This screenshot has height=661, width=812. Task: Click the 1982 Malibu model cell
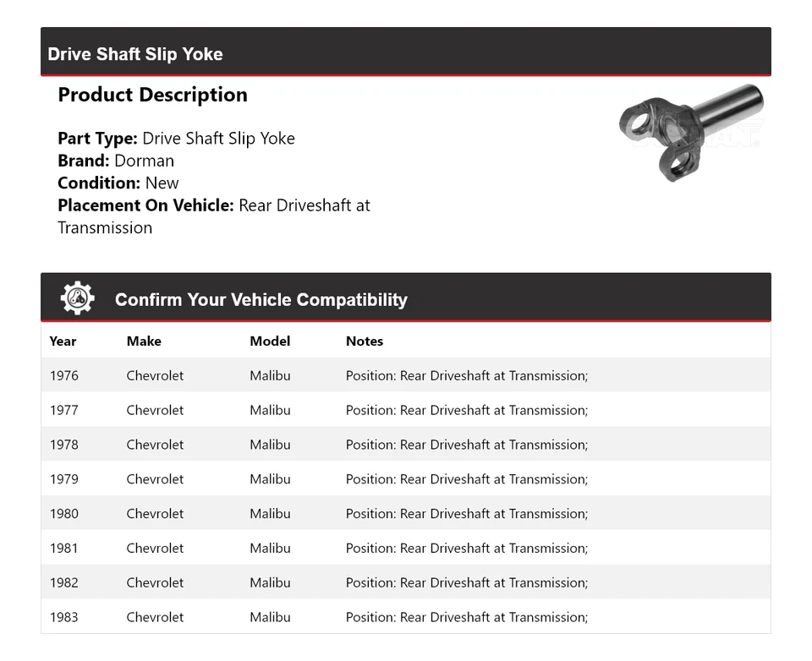[270, 583]
